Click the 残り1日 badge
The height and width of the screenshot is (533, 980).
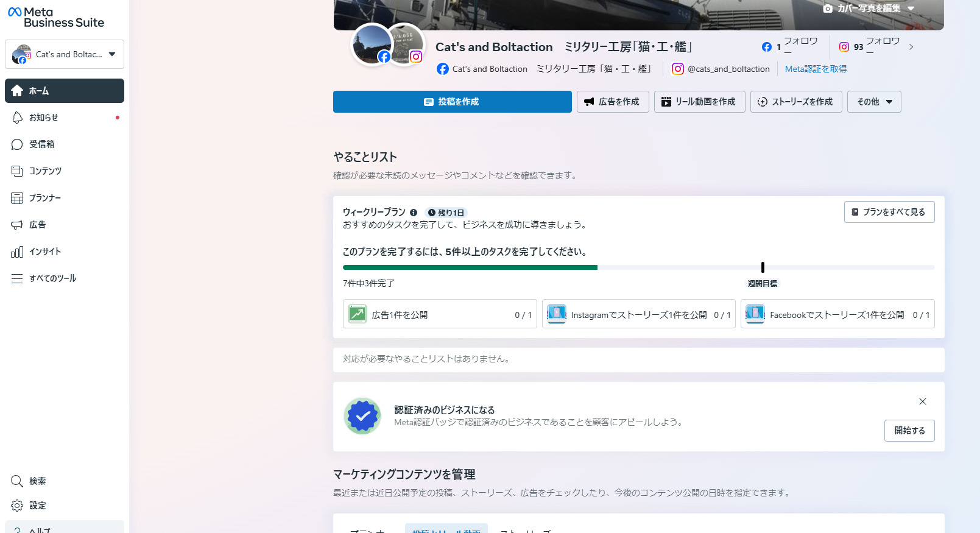tap(446, 213)
